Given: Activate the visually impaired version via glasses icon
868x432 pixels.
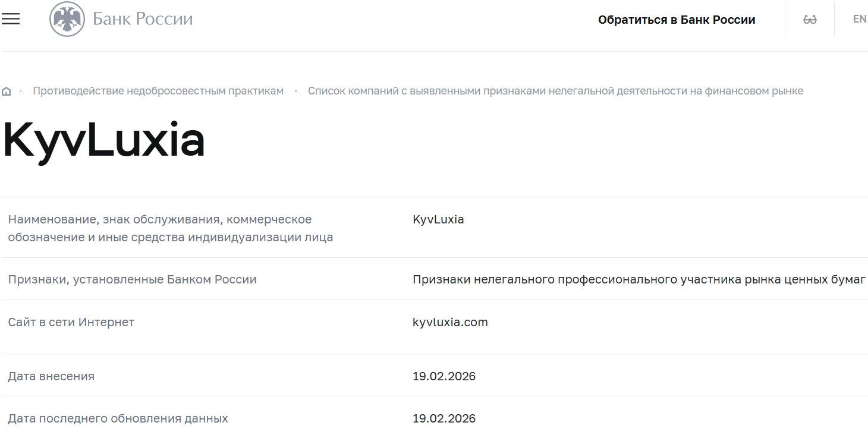Looking at the screenshot, I should pos(809,18).
